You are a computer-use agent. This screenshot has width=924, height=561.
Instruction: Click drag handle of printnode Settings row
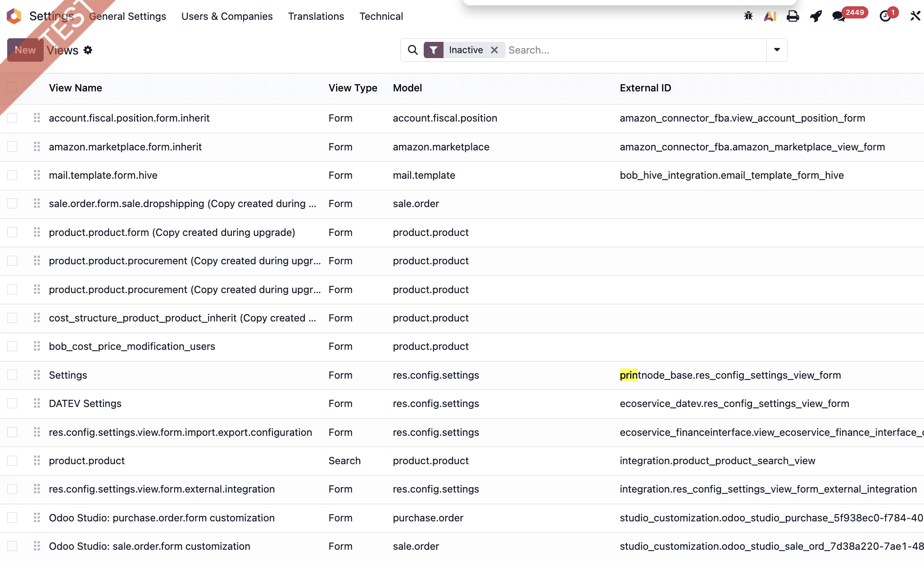tap(37, 375)
